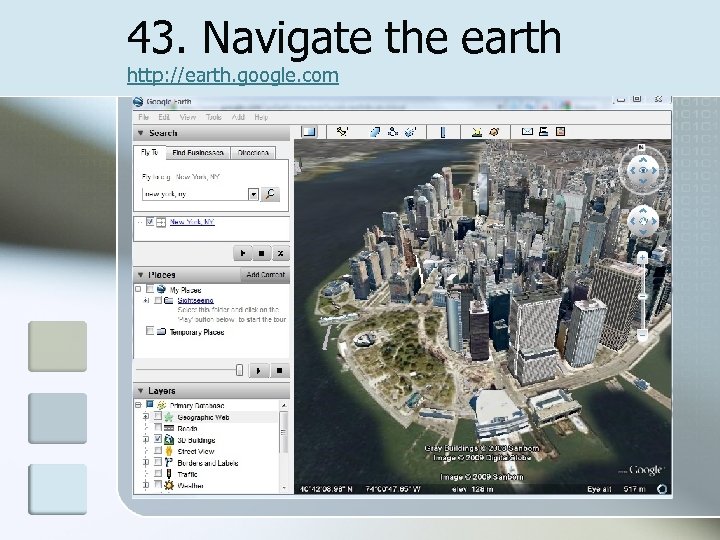Collapse the Primary Database tree node
The width and height of the screenshot is (720, 540).
[x=138, y=405]
